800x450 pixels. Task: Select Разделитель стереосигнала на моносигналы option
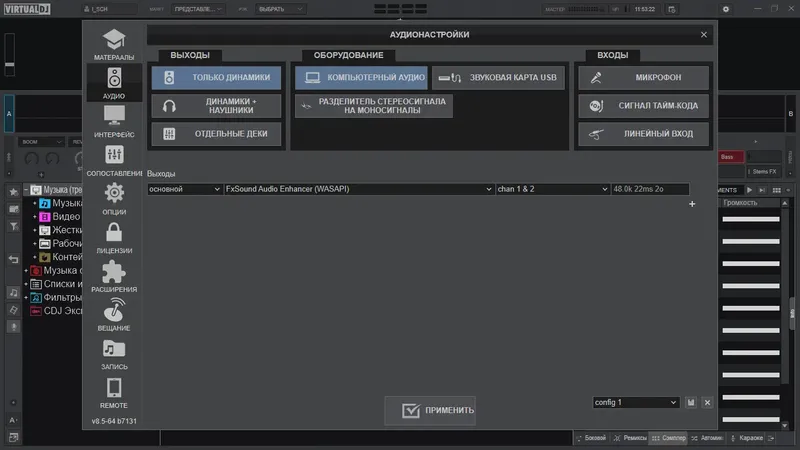(x=373, y=106)
